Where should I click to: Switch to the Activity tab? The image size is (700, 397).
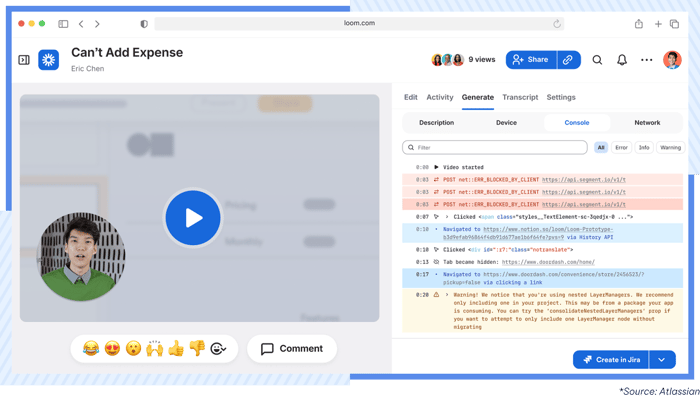[x=439, y=97]
